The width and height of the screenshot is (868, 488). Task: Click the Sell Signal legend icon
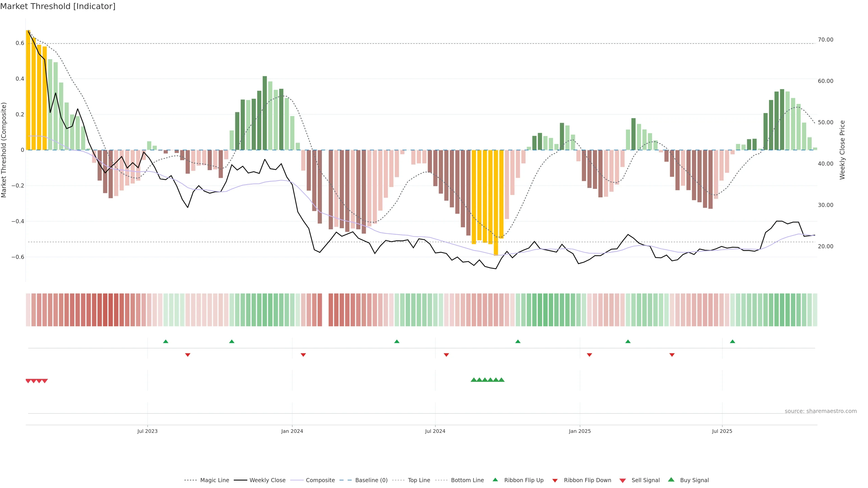click(x=622, y=480)
